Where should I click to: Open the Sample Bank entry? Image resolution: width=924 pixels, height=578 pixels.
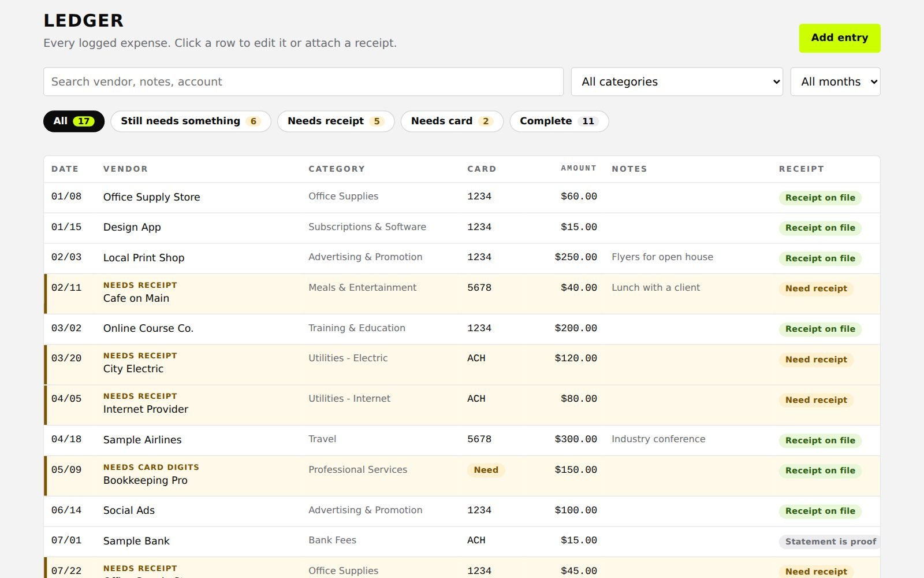point(462,542)
